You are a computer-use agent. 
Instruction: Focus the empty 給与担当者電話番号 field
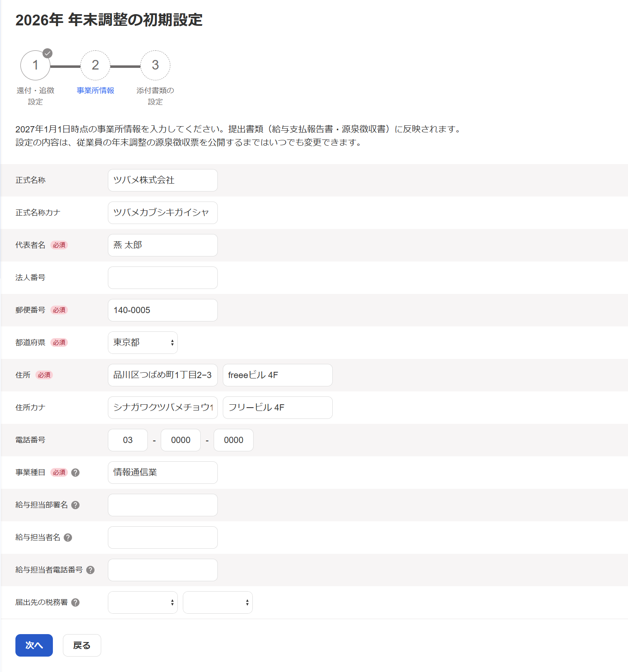[x=163, y=570]
